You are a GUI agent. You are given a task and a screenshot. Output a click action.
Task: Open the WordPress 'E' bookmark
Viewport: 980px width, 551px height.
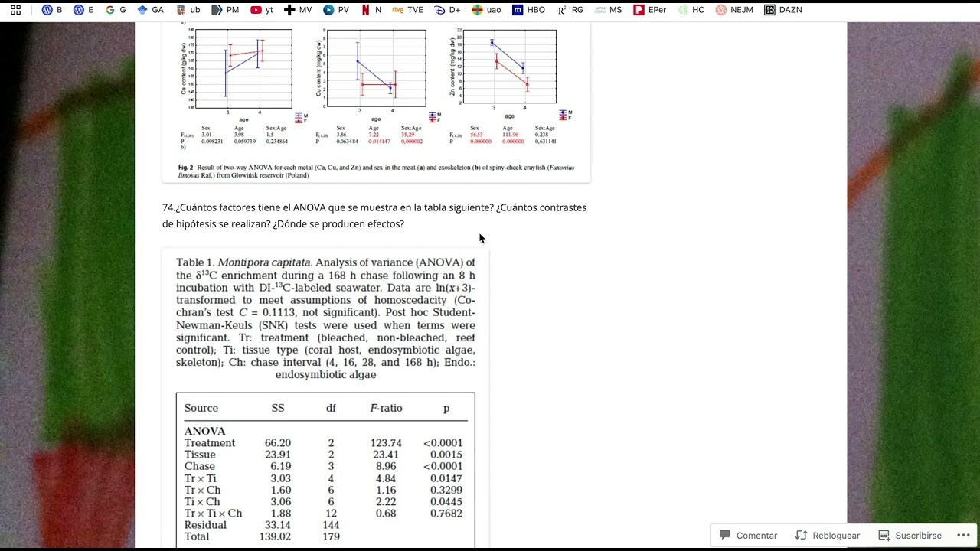click(83, 10)
